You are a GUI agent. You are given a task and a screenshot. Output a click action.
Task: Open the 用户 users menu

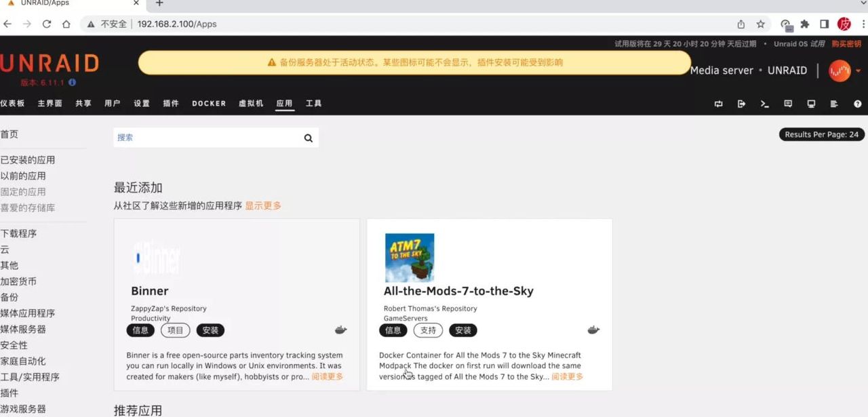pos(113,104)
